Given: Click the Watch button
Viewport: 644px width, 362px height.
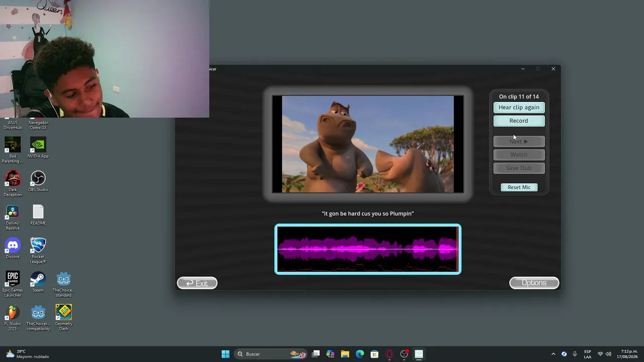Looking at the screenshot, I should (x=519, y=154).
